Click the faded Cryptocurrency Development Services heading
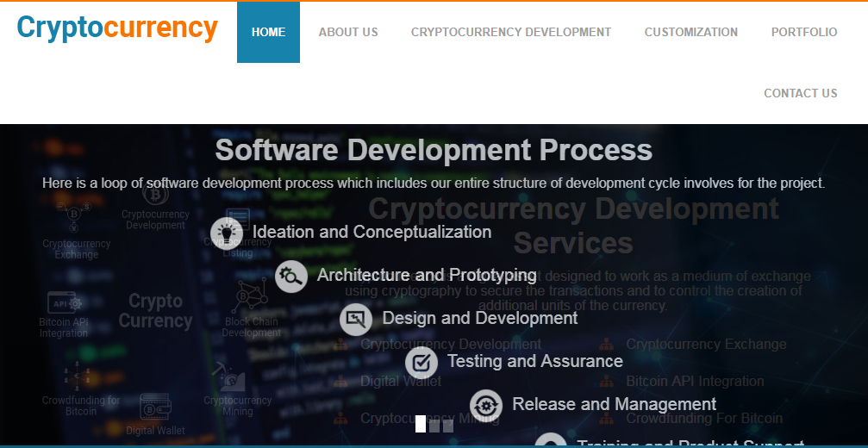The width and height of the screenshot is (868, 448). click(x=573, y=226)
